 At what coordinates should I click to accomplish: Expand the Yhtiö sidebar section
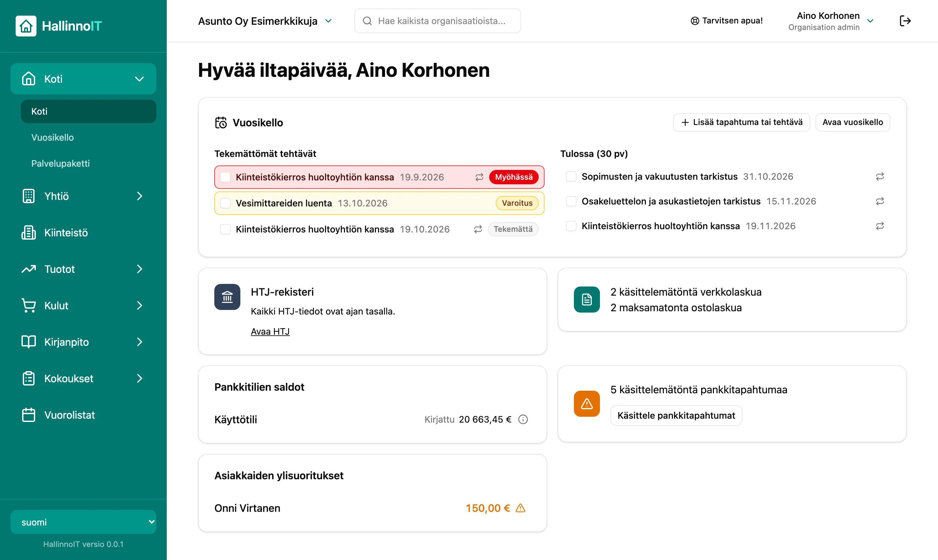pos(83,196)
